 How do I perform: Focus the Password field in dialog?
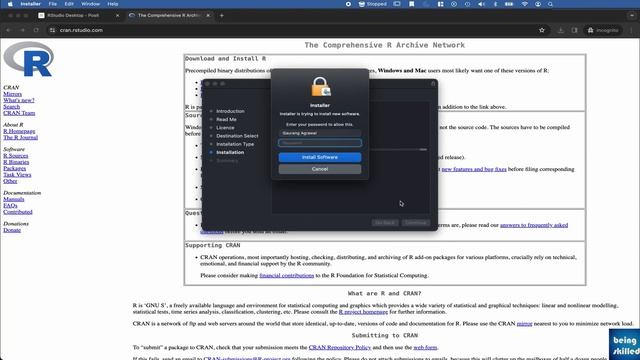[320, 143]
